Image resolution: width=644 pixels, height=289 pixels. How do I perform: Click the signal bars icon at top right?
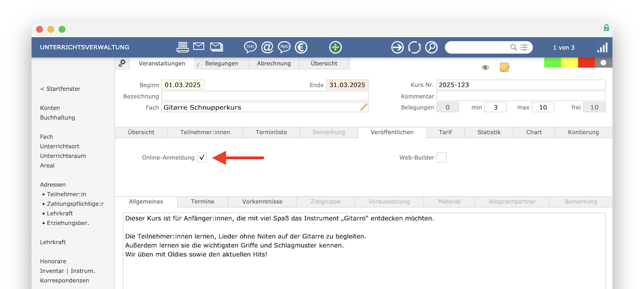tap(602, 47)
